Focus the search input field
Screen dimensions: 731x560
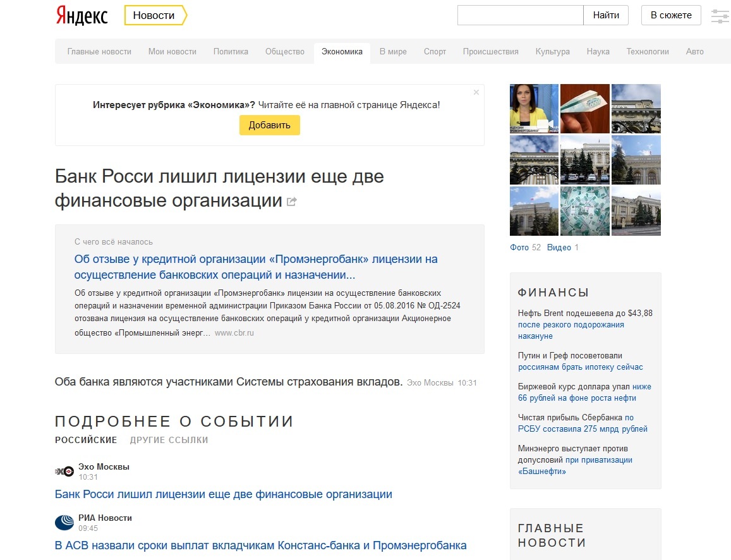click(x=520, y=15)
